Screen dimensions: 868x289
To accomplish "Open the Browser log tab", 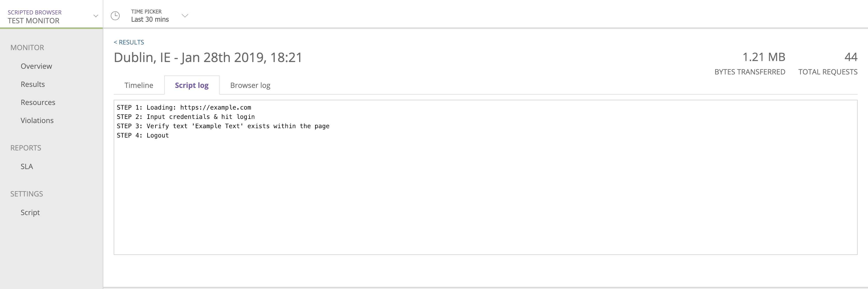I will [x=250, y=85].
